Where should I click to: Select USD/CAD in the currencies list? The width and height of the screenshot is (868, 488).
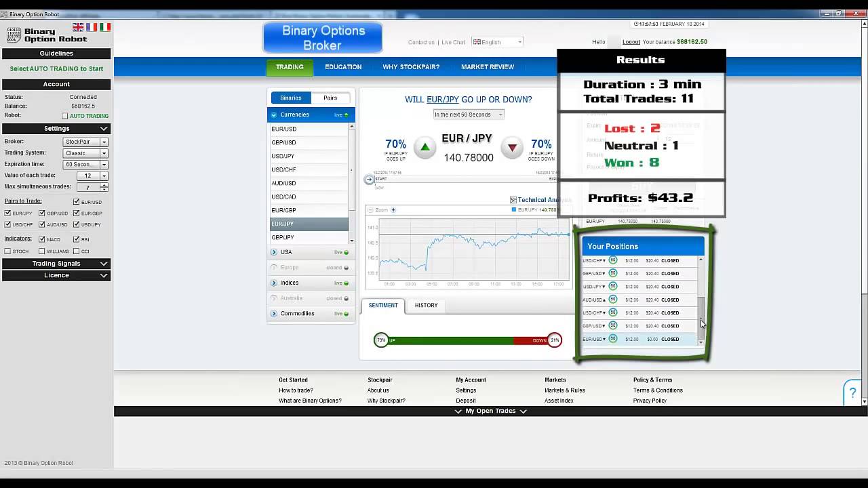point(309,197)
